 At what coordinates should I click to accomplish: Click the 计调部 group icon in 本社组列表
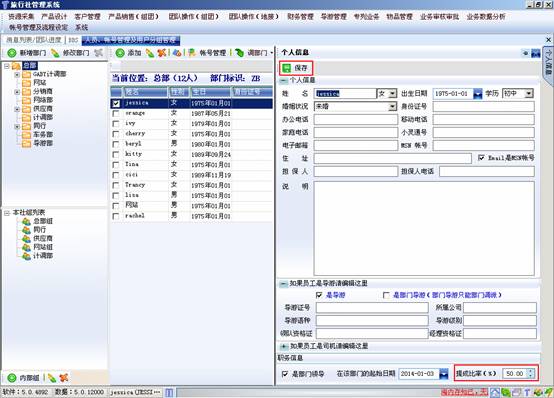pos(26,256)
